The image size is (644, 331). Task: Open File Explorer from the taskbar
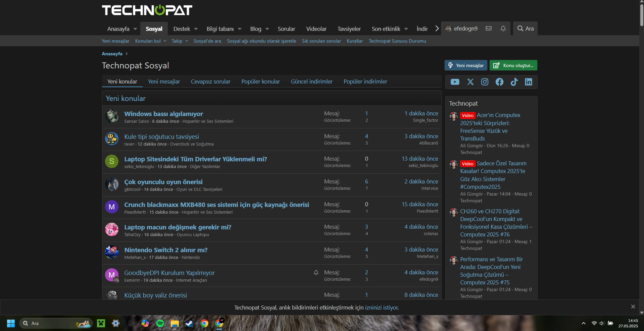(175, 323)
